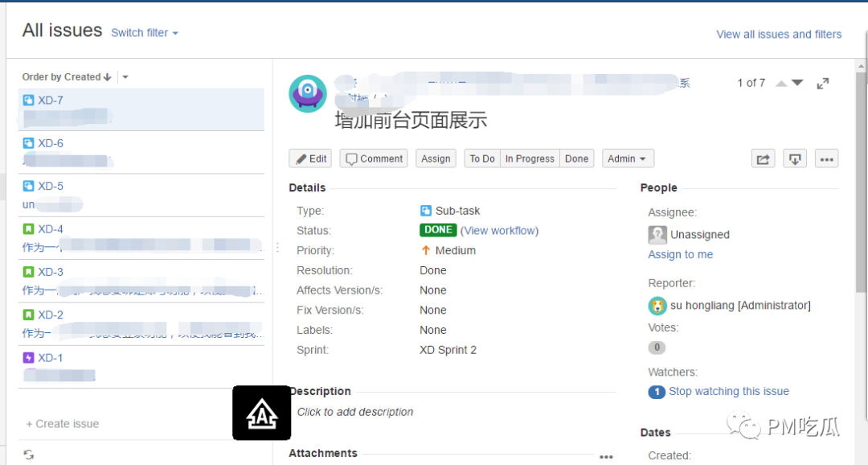868x465 pixels.
Task: Transition issue to Done
Action: [577, 158]
